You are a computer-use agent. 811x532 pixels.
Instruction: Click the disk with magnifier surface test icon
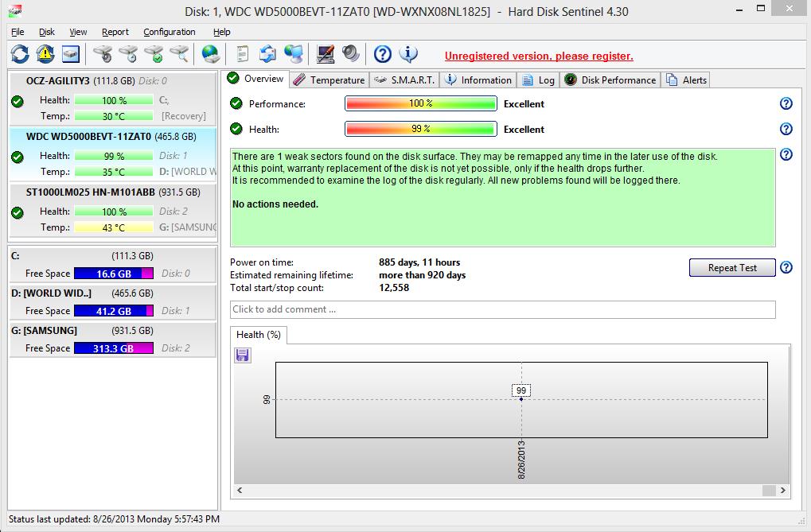pos(179,54)
